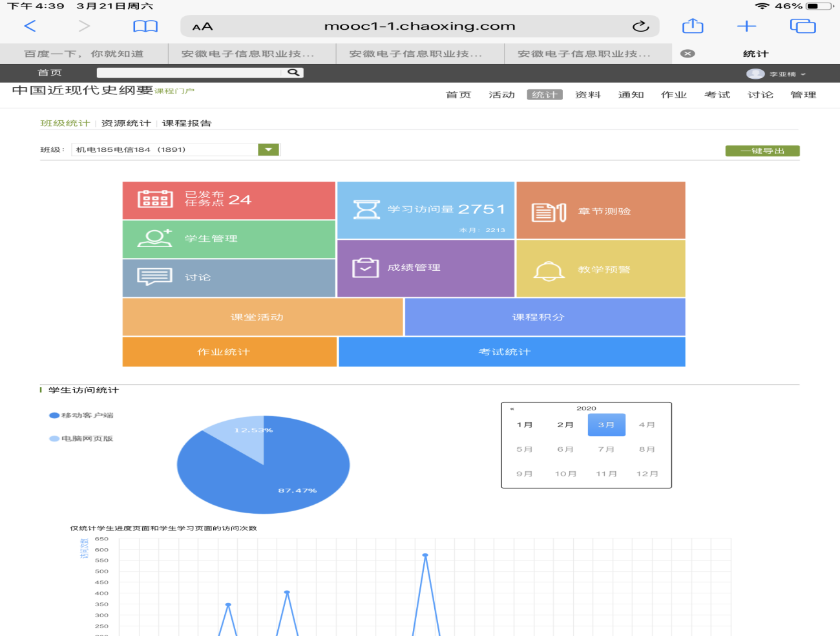Screen dimensions: 840x636
Task: Open the 考试统计 tile
Action: pyautogui.click(x=512, y=352)
